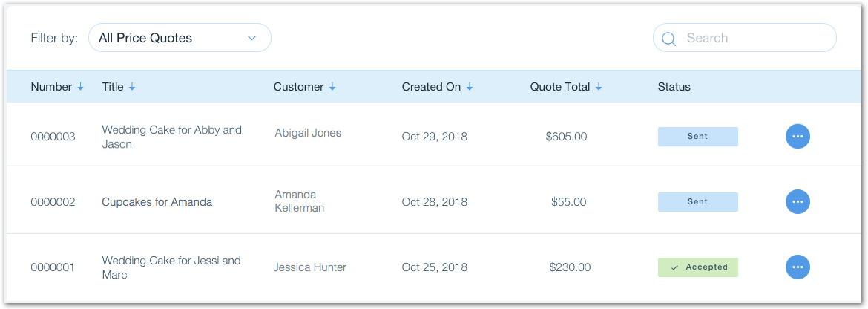
Task: Type in the Search field
Action: (753, 38)
